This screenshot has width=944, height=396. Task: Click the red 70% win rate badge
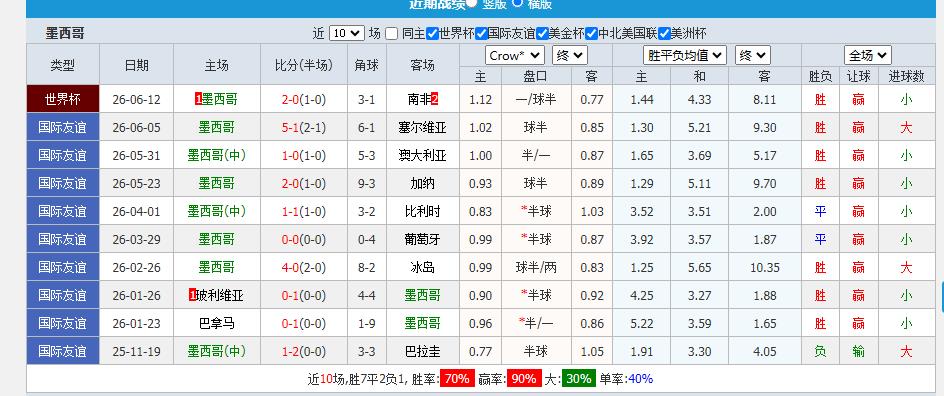pos(458,379)
